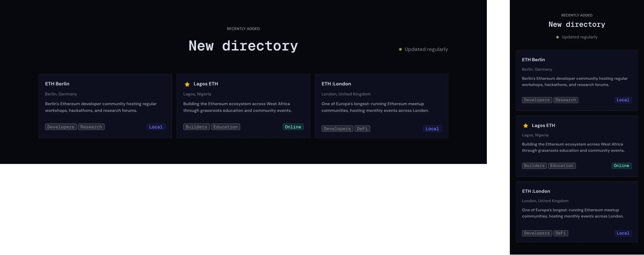Select ETH :London's Developers tag in mobile layout

(x=537, y=233)
